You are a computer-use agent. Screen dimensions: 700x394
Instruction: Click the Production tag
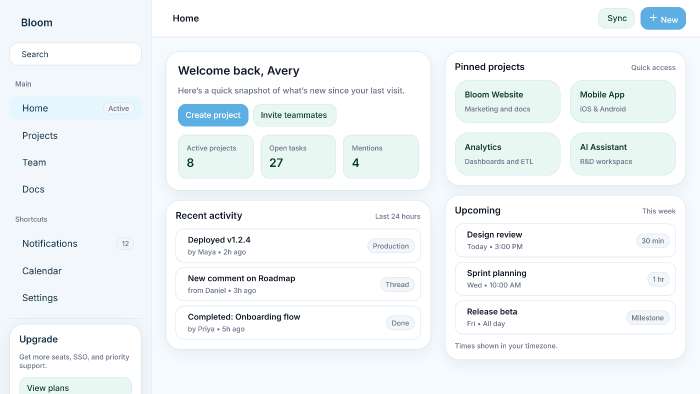coord(391,246)
